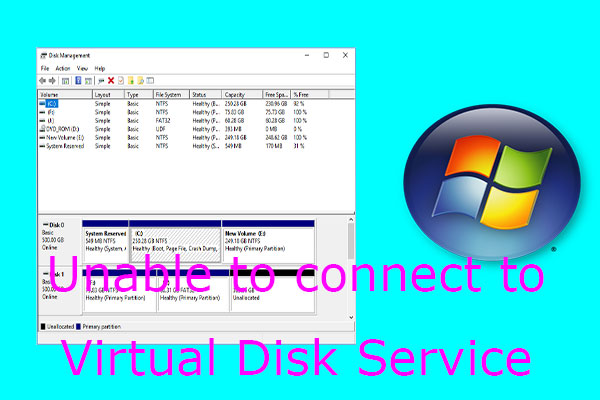Click the Capacity column header
The height and width of the screenshot is (400, 600).
tap(236, 94)
